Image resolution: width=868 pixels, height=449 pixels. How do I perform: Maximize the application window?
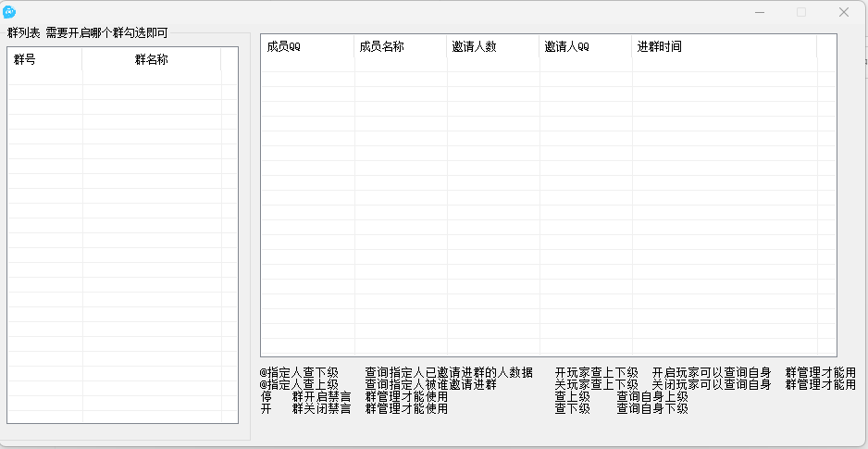tap(801, 12)
